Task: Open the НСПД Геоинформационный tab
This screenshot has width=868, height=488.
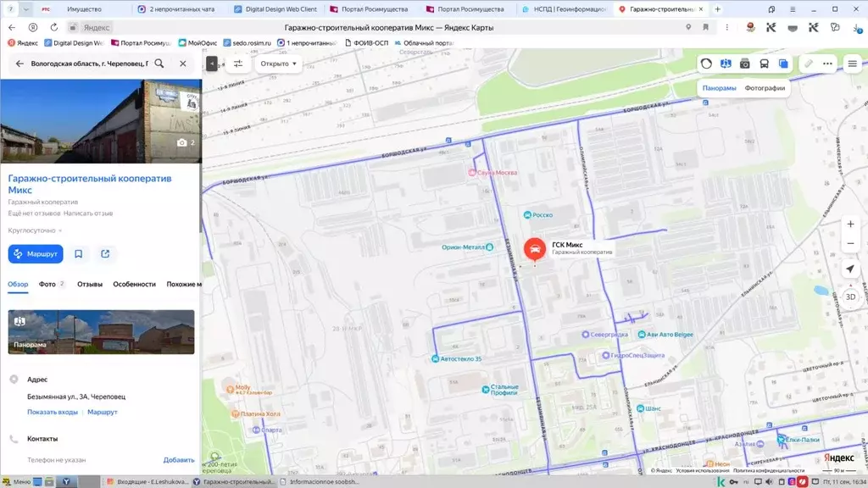Action: point(565,8)
